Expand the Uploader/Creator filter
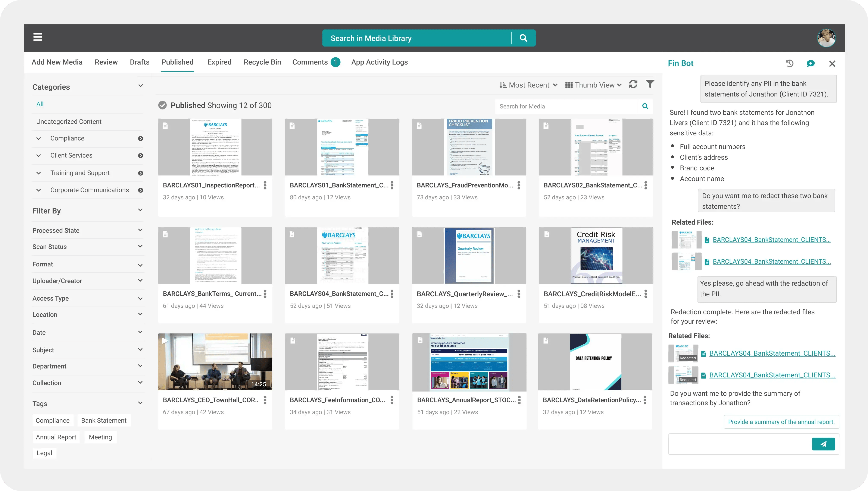This screenshot has width=868, height=491. [x=140, y=281]
